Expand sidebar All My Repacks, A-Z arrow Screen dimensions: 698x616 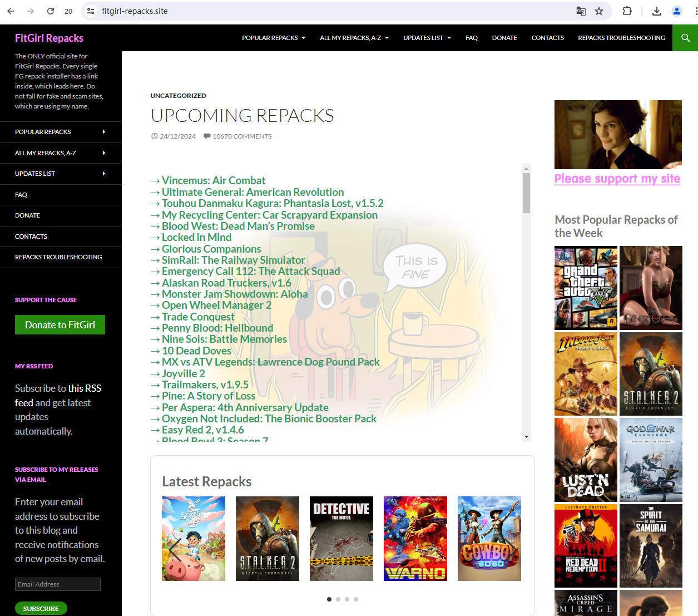point(104,153)
